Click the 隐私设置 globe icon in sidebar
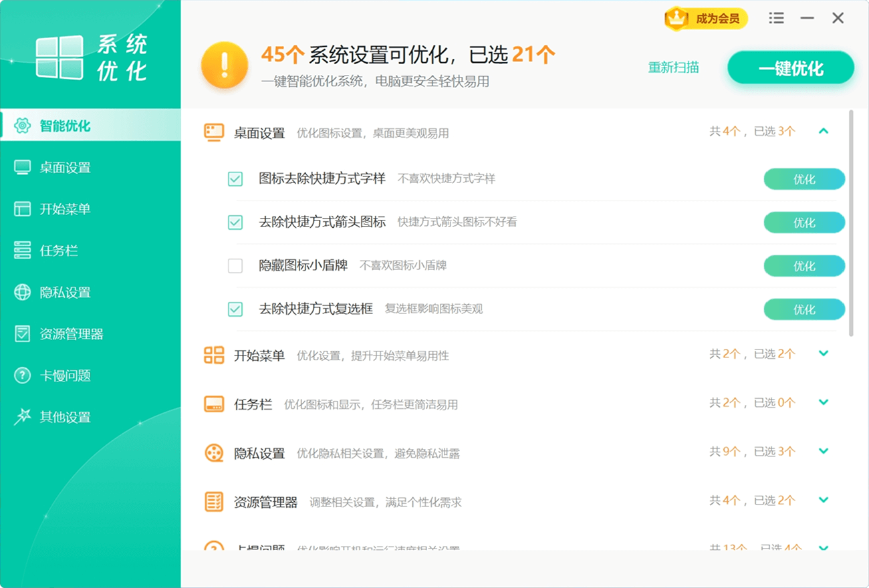 click(x=23, y=292)
